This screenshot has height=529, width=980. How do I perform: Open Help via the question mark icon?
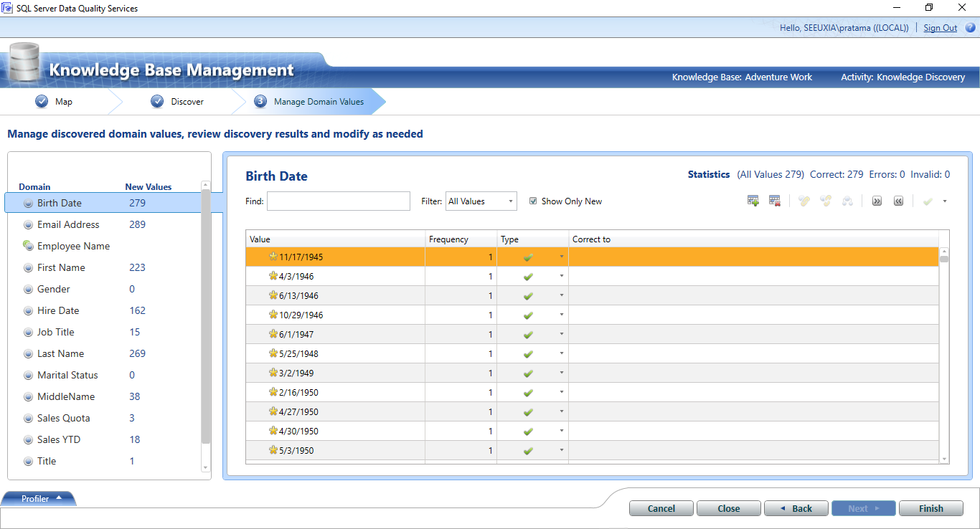(970, 28)
